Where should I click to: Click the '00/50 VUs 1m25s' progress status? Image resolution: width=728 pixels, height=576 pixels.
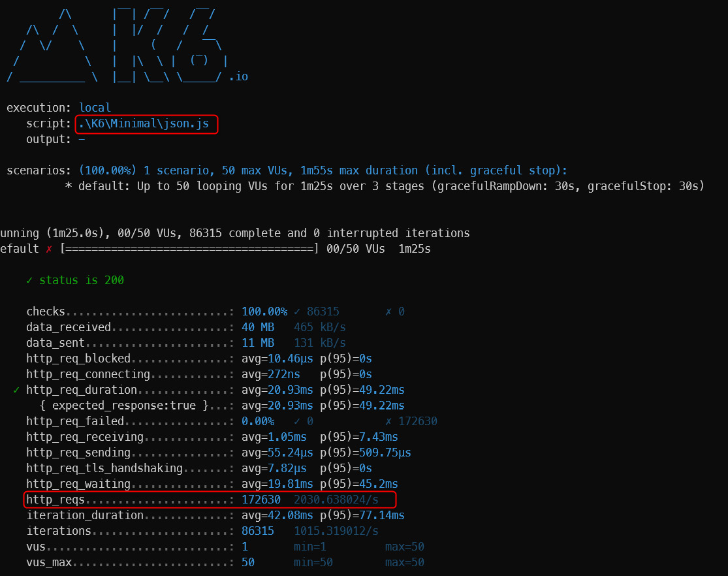point(379,249)
